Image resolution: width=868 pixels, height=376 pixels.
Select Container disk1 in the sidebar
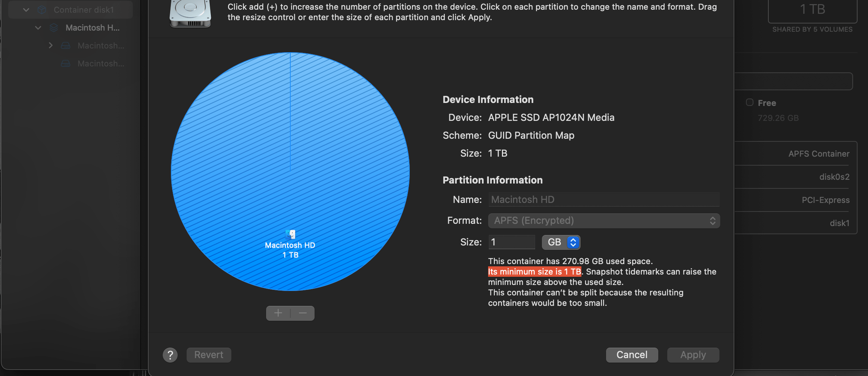click(84, 10)
